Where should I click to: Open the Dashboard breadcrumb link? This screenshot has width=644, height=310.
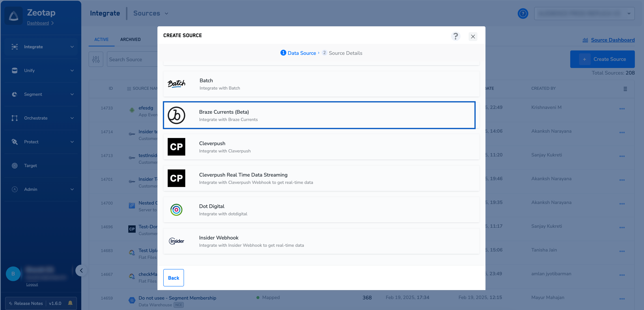38,23
